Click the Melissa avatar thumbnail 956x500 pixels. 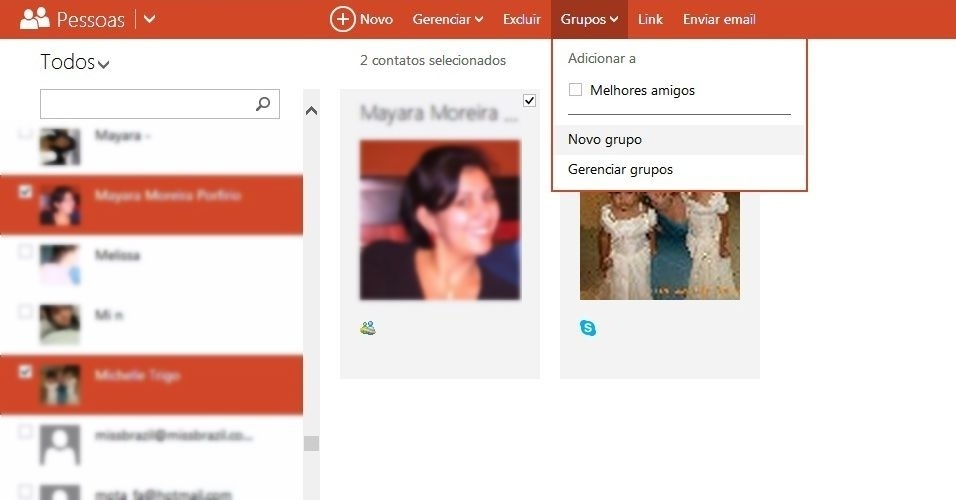60,265
